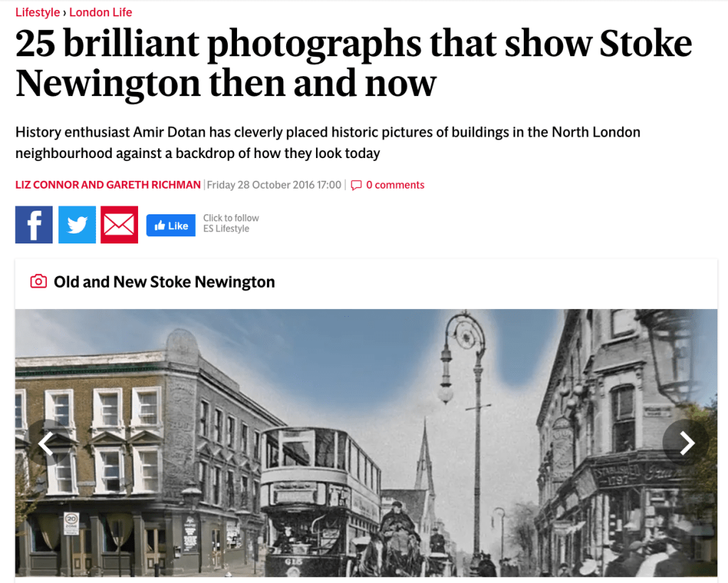This screenshot has height=583, width=728.
Task: Click the Old and New Stoke Newington title
Action: click(x=164, y=282)
